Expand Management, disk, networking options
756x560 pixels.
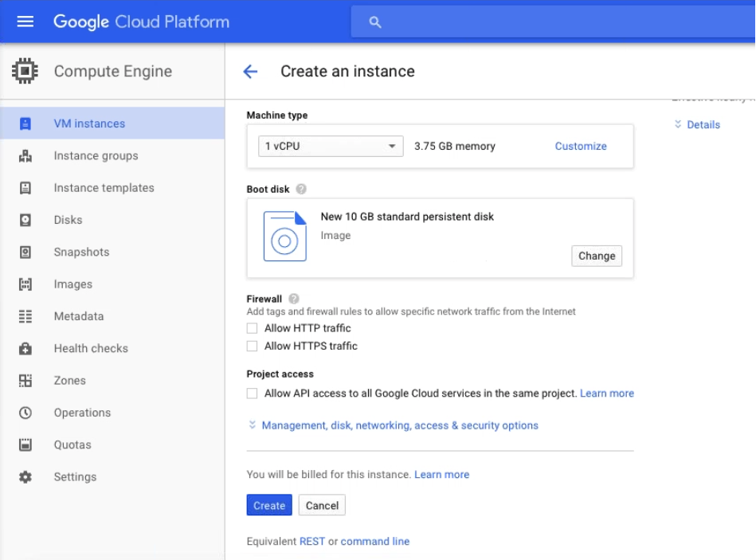click(x=393, y=425)
